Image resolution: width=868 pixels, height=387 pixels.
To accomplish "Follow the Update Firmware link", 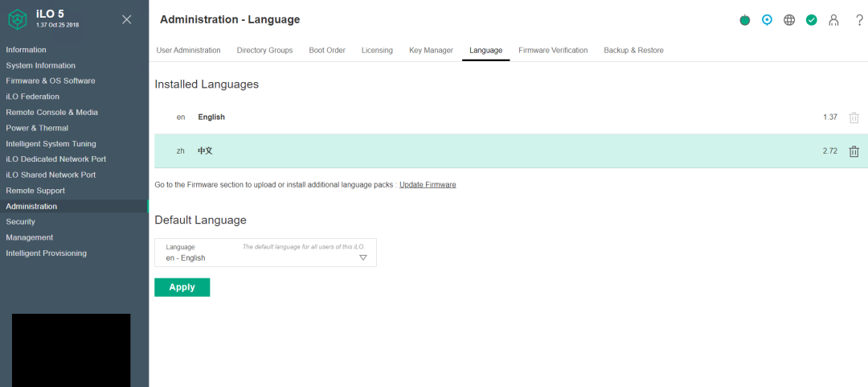I will (428, 184).
